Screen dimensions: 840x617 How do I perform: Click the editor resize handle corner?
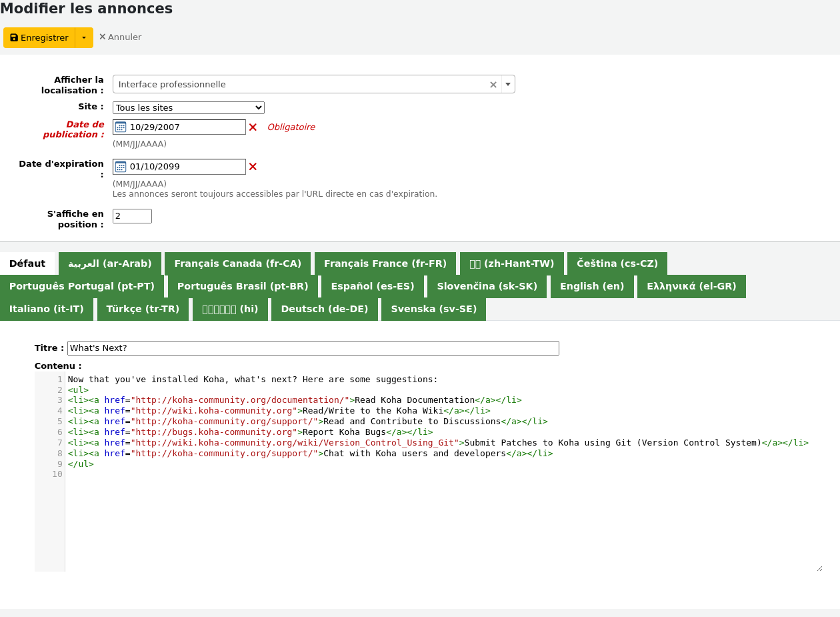819,568
